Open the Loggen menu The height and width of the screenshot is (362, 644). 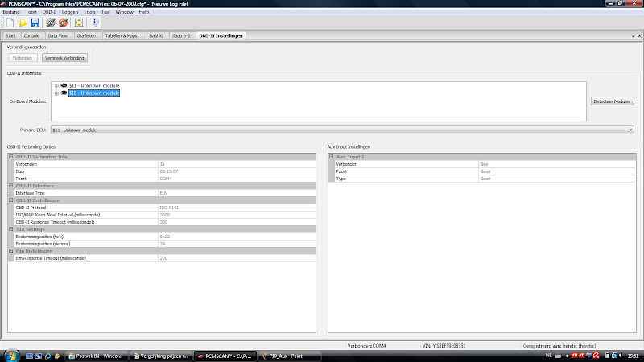[x=70, y=12]
